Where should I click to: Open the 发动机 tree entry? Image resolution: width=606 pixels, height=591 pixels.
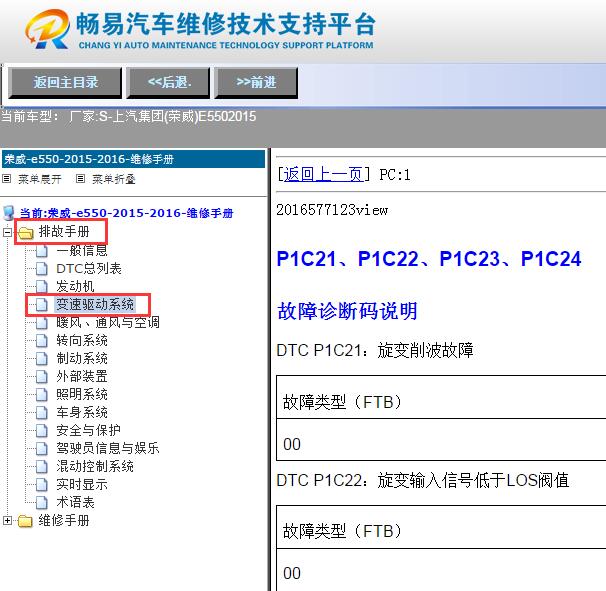tap(75, 286)
